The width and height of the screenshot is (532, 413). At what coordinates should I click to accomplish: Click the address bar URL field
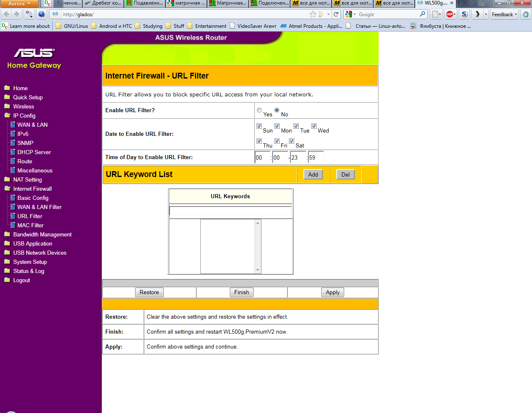(185, 14)
